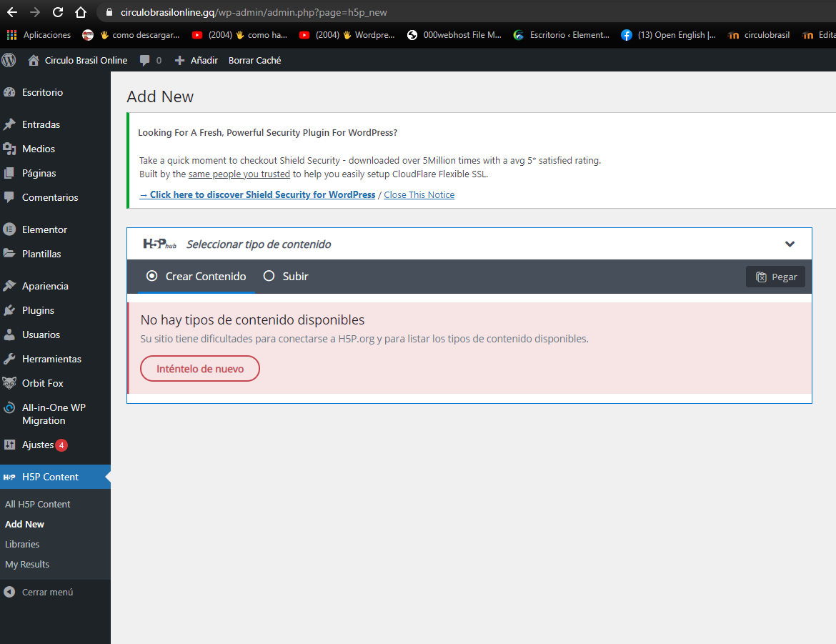Screen dimensions: 836x644
Task: Go to browser home page icon
Action: coord(81,11)
